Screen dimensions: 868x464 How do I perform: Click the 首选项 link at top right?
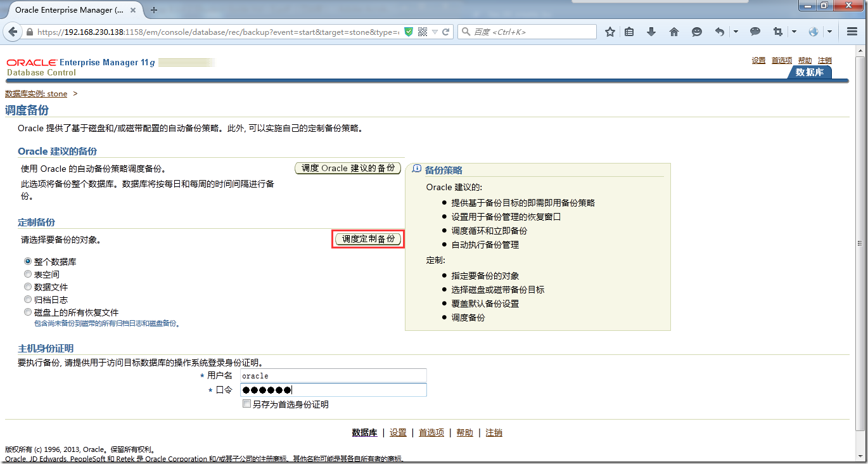pos(782,60)
